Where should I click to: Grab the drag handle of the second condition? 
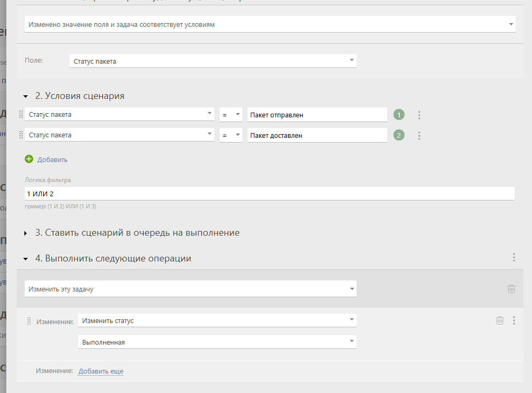pyautogui.click(x=21, y=135)
